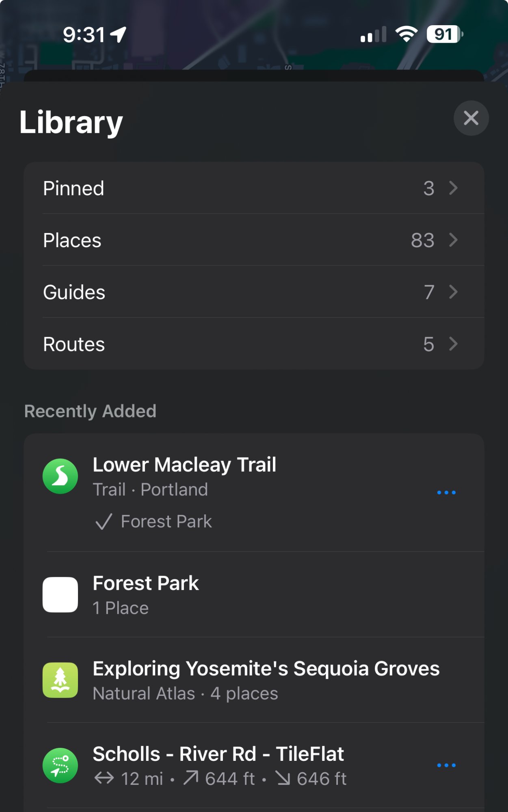This screenshot has width=508, height=812.
Task: Tap the Scholls route green icon
Action: pos(60,765)
